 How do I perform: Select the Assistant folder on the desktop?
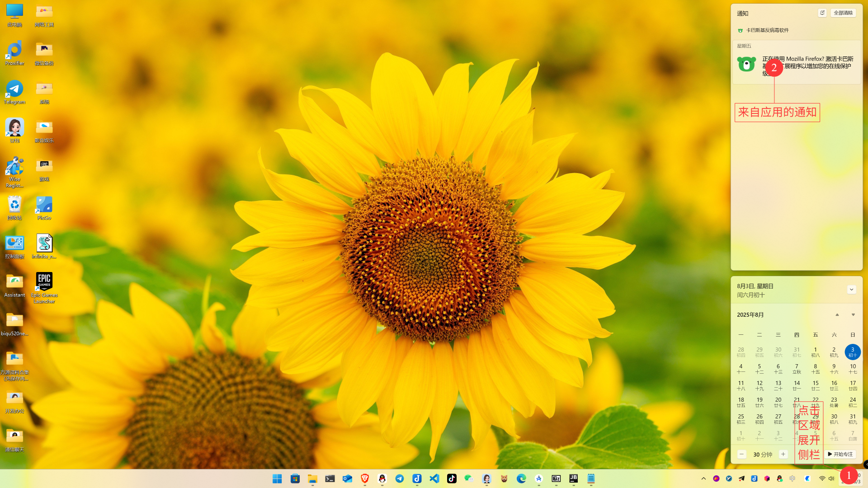click(14, 285)
